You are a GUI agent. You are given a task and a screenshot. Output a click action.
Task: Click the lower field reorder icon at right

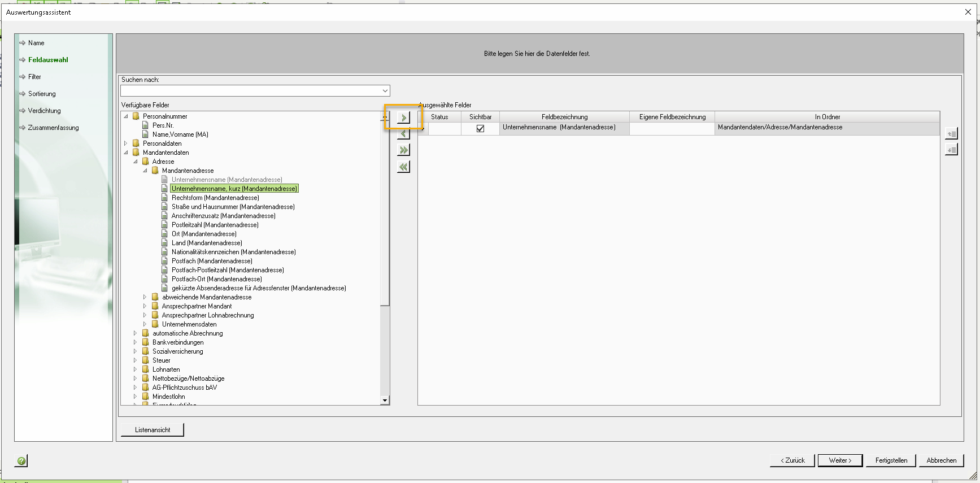tap(952, 150)
